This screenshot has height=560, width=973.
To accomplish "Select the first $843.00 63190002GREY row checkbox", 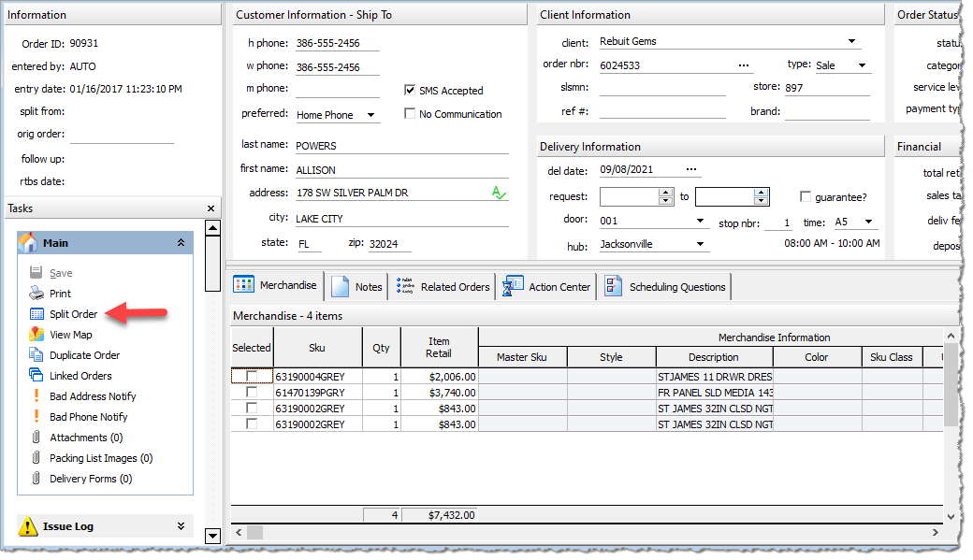I will [252, 408].
